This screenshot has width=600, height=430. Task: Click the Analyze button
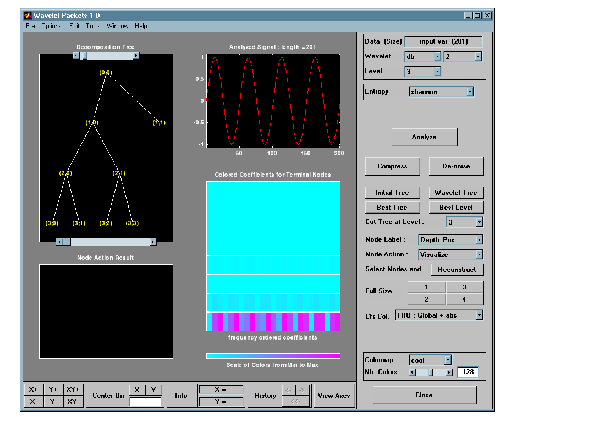(x=423, y=136)
